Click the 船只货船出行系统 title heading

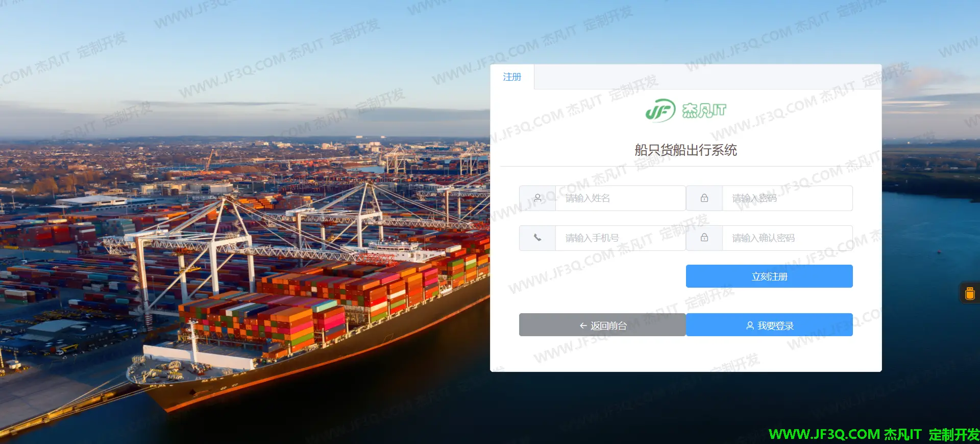[685, 150]
